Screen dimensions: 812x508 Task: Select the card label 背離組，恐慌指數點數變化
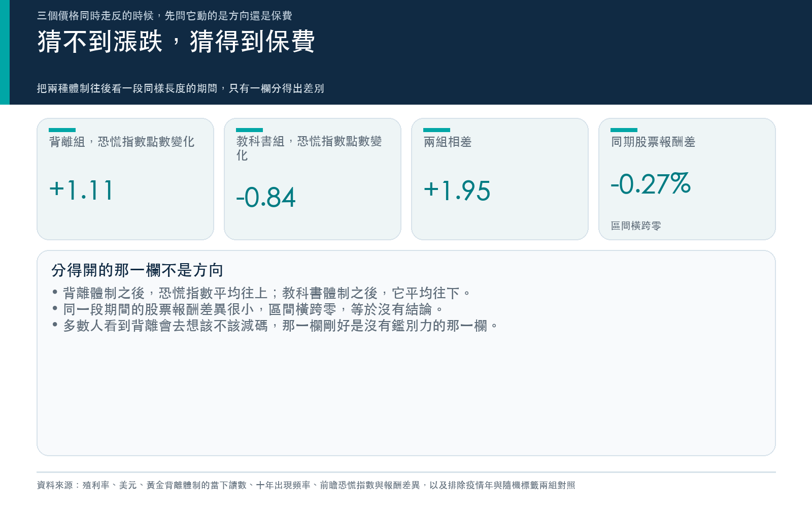pyautogui.click(x=122, y=142)
